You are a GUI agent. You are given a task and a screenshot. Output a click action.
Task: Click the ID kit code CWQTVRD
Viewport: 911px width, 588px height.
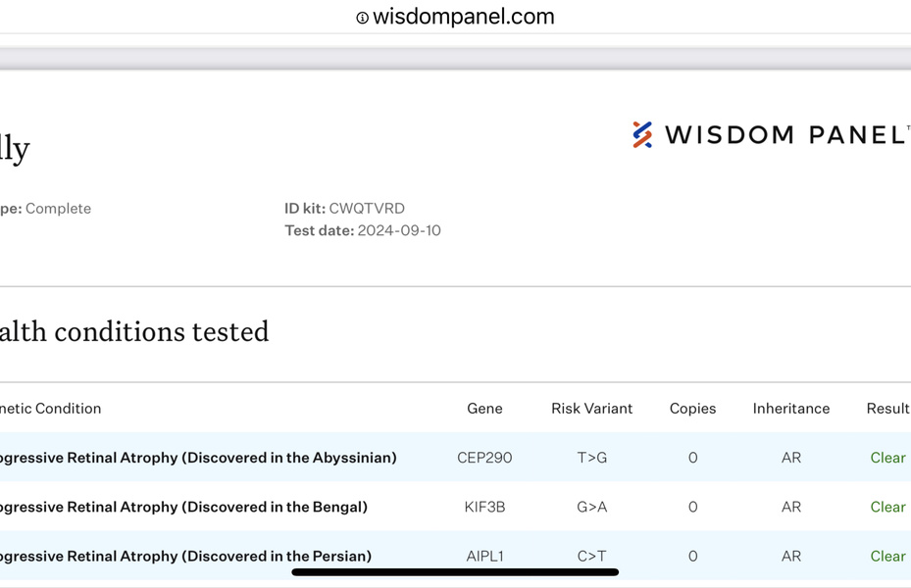click(x=367, y=208)
